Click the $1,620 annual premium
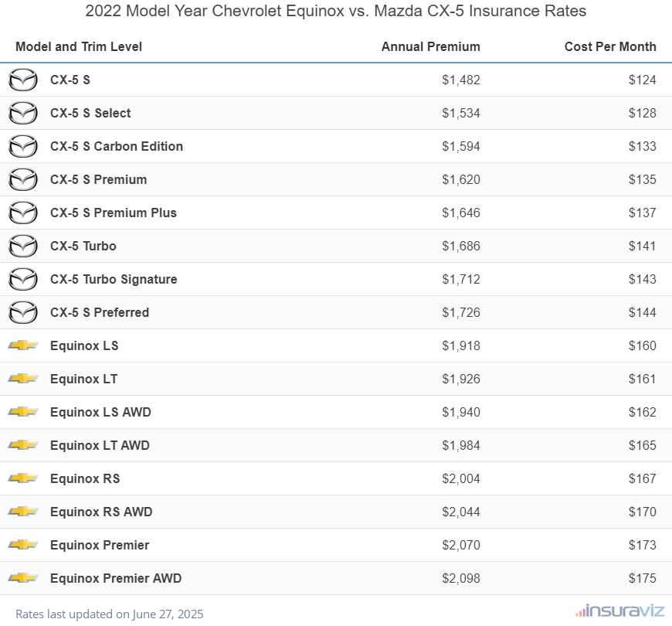 pos(461,179)
